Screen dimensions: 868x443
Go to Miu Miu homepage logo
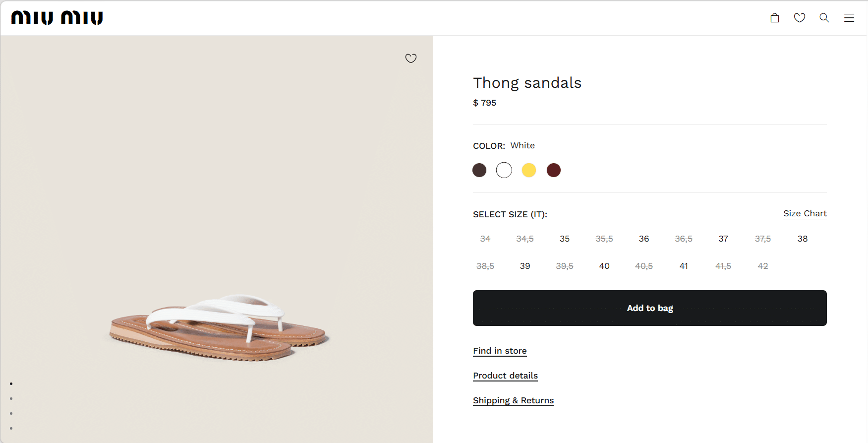57,18
